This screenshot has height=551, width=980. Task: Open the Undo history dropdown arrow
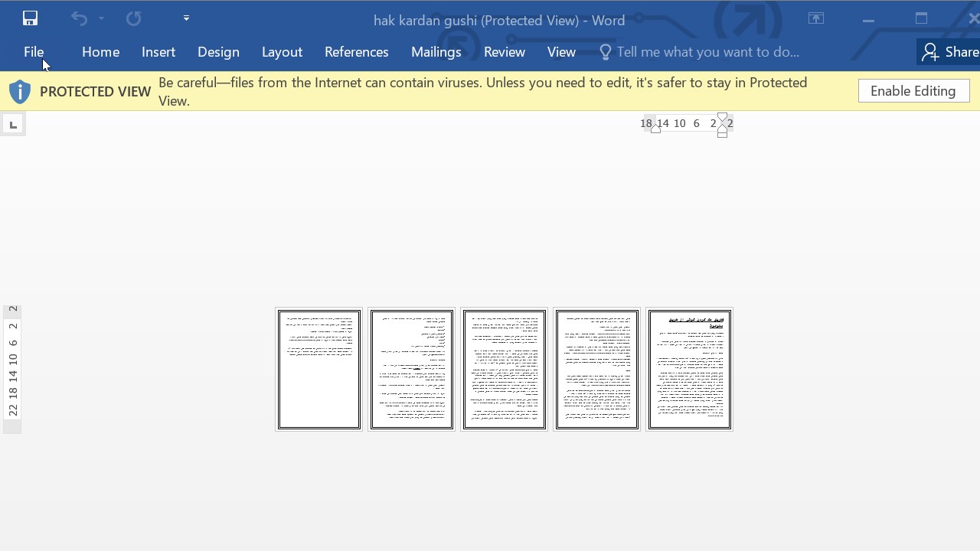point(101,18)
